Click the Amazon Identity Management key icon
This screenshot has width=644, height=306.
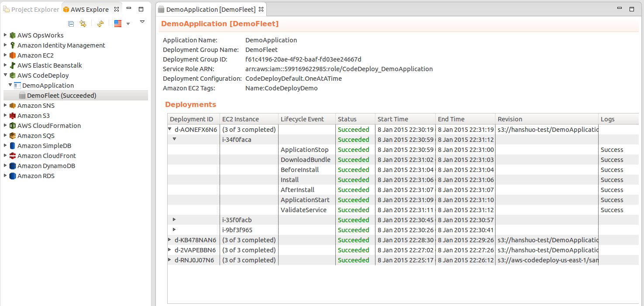[x=13, y=45]
